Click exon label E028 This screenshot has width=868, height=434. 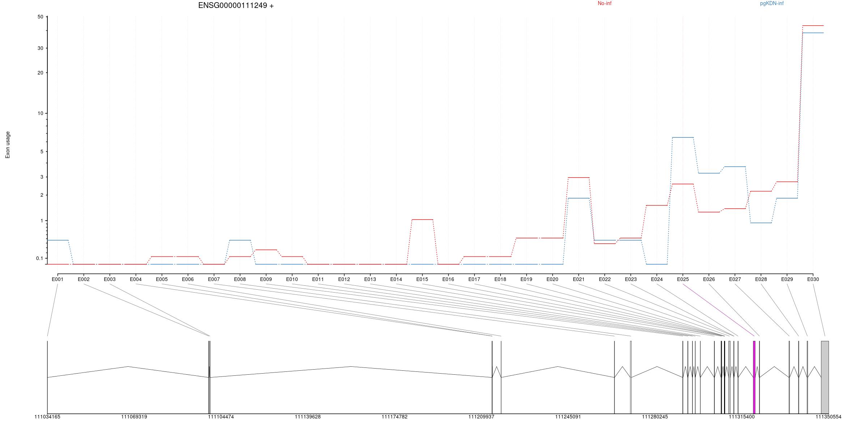[761, 279]
